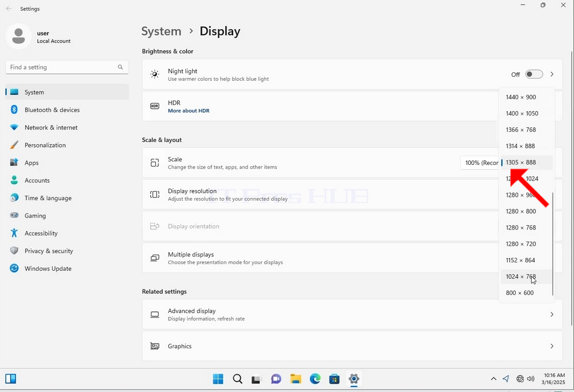Choose 1280 × 720 resolution
Image resolution: width=574 pixels, height=392 pixels.
point(526,243)
